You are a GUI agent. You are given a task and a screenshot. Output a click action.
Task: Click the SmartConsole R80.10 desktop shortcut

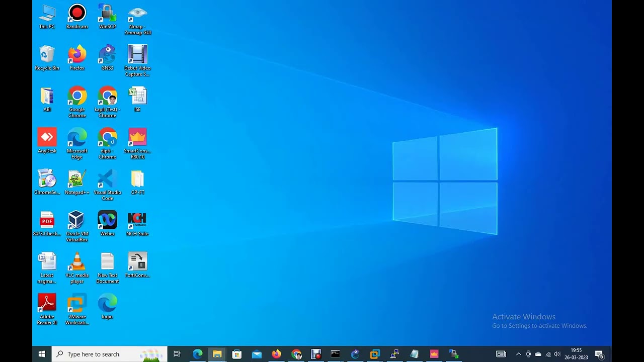pyautogui.click(x=137, y=143)
